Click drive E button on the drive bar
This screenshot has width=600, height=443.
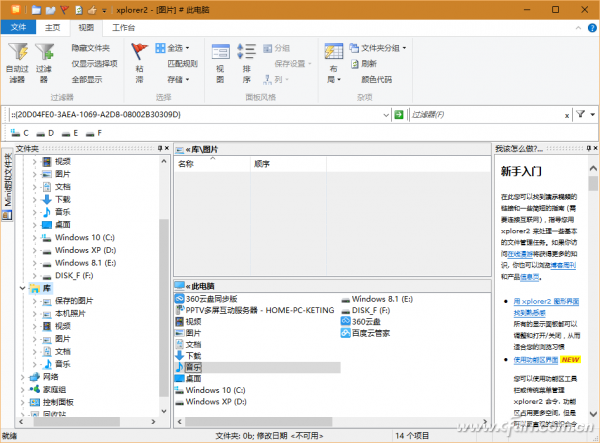(x=70, y=133)
